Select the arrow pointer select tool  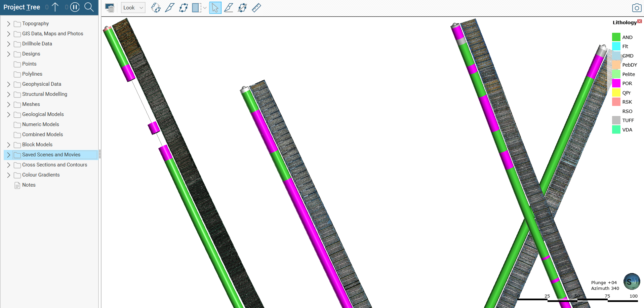(x=215, y=7)
